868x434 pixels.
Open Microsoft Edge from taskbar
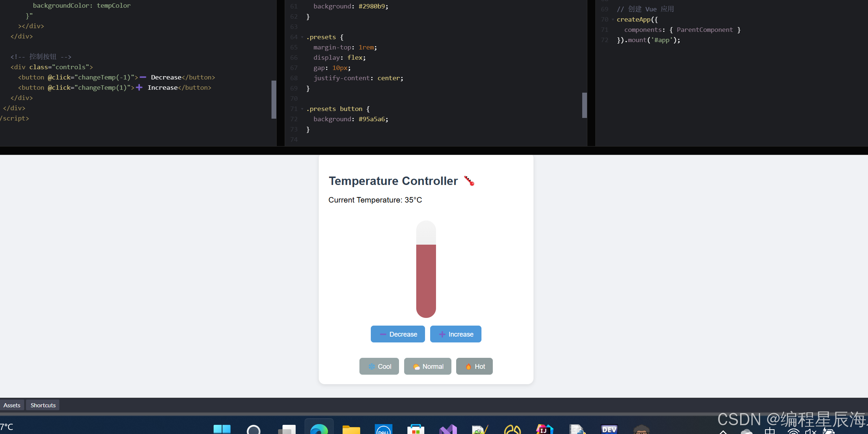click(319, 429)
